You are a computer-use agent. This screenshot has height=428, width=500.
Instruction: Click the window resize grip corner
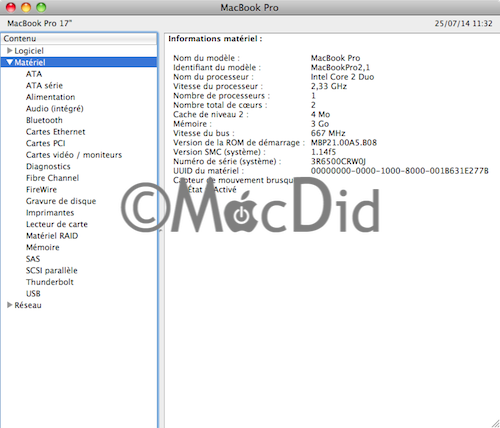(495, 423)
